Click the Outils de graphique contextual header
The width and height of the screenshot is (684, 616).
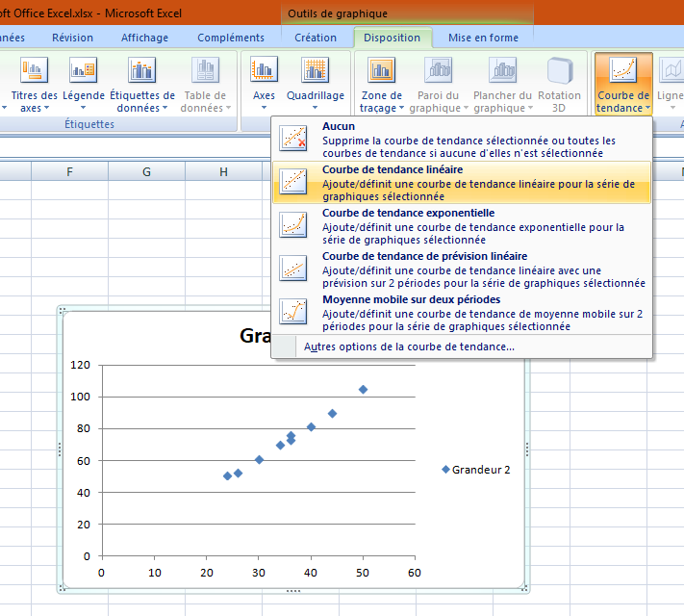coord(338,13)
